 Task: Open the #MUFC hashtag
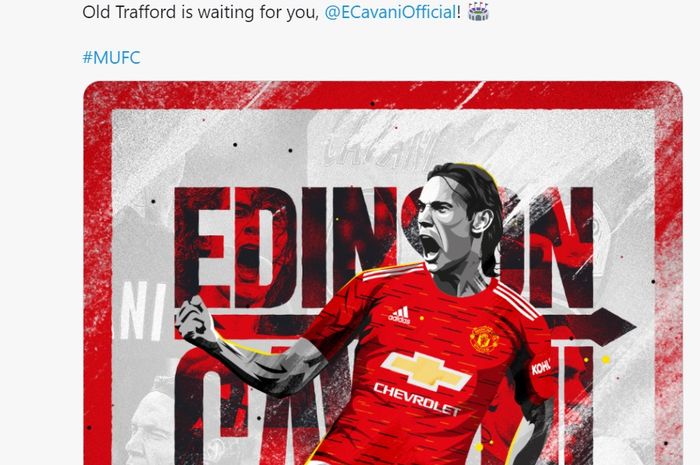[111, 58]
